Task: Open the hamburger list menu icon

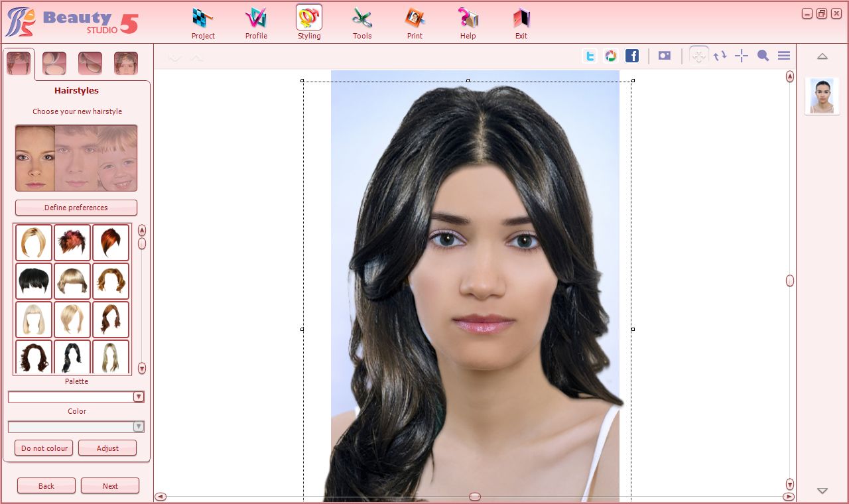Action: (784, 56)
